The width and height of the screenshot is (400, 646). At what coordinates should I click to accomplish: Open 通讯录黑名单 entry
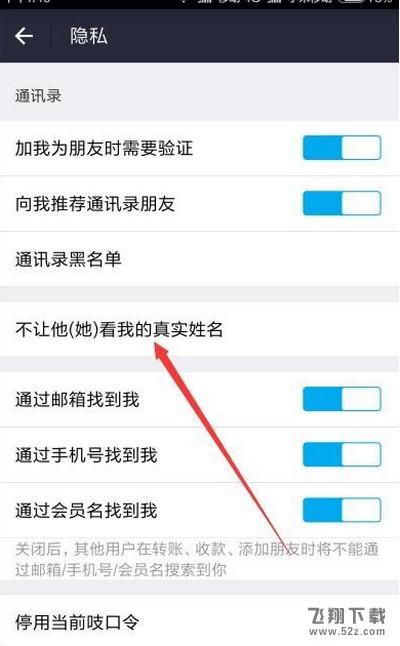(200, 259)
